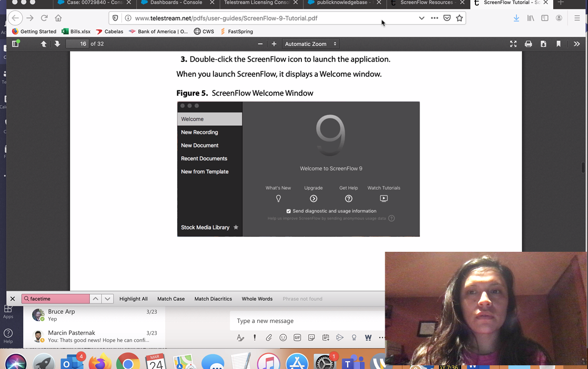Open a new Firefox tab

click(x=561, y=3)
